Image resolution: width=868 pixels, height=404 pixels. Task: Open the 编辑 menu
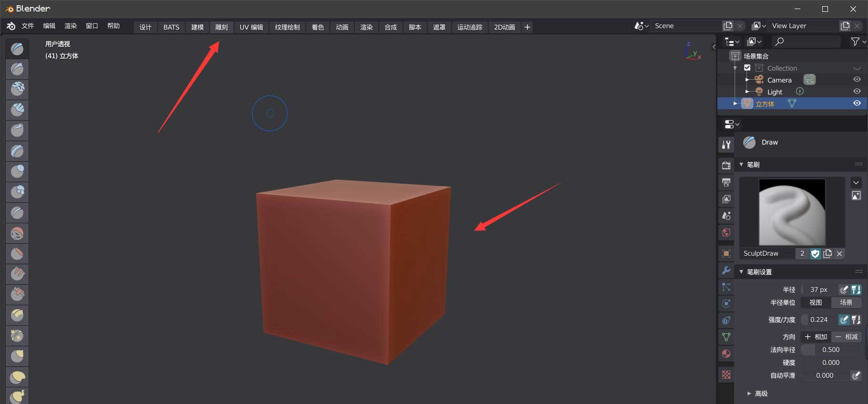pyautogui.click(x=49, y=26)
